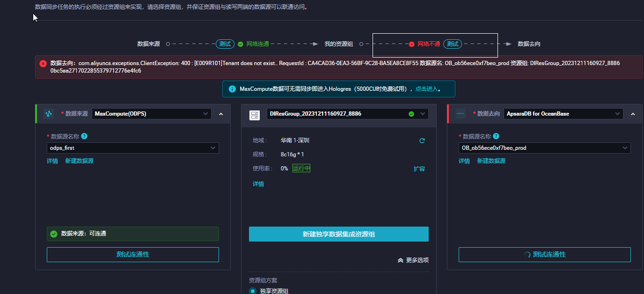Click 测试 button for source network
Viewport: 644px width, 294px height.
[x=225, y=44]
